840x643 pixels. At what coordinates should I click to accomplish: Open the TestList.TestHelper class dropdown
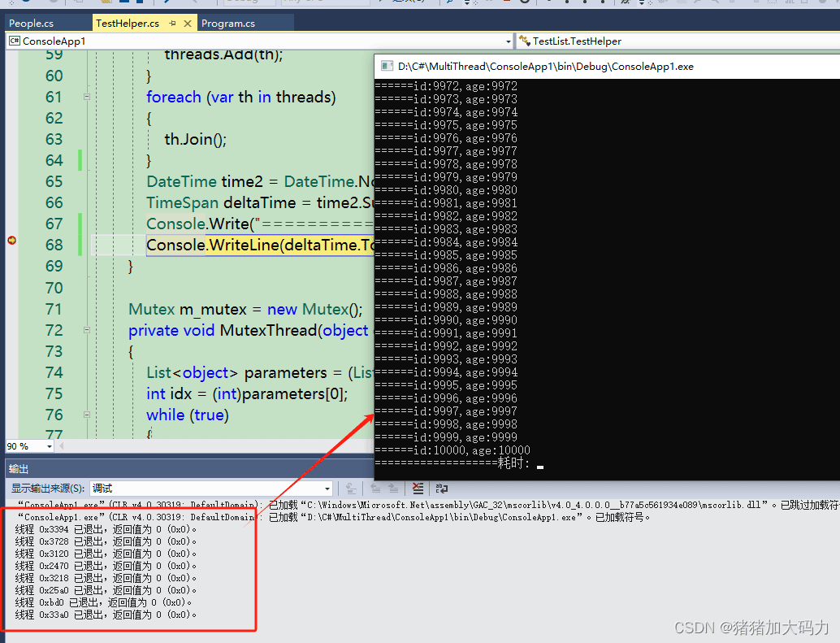[x=678, y=41]
